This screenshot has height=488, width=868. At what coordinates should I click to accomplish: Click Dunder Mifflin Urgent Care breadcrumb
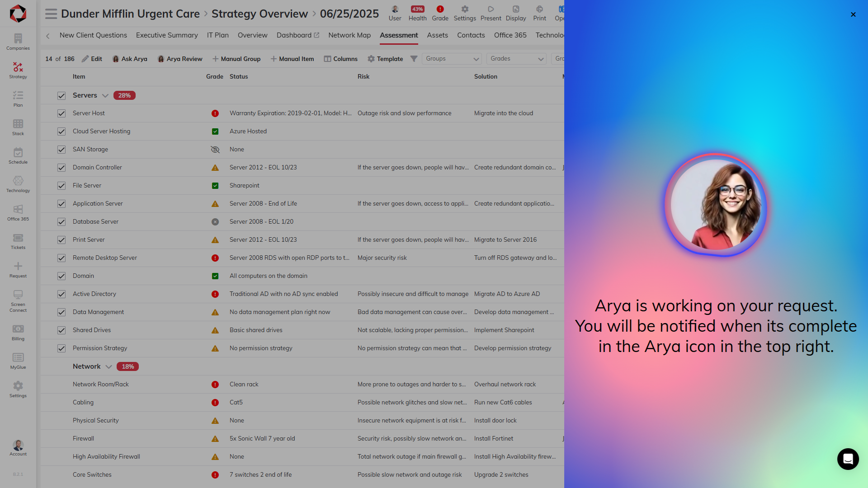coord(130,14)
